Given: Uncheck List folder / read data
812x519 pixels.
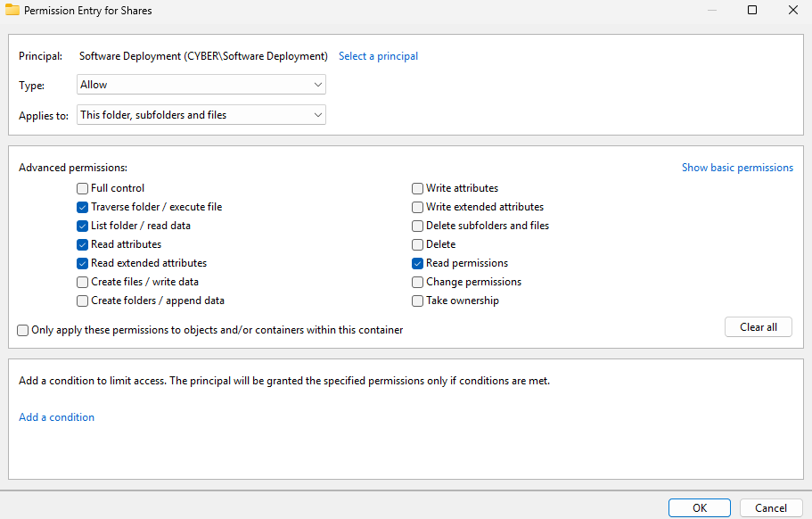Looking at the screenshot, I should coord(83,226).
